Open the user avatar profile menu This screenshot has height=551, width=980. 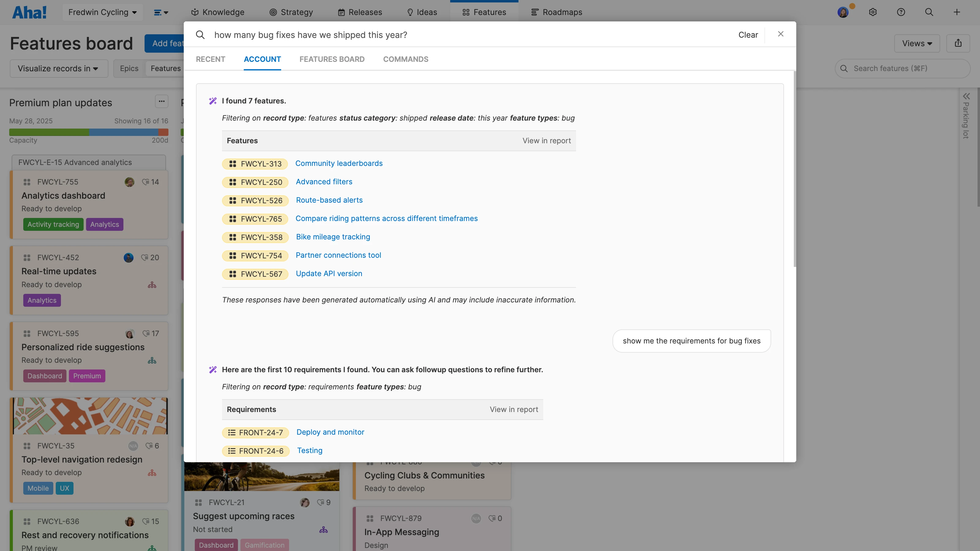tap(843, 12)
